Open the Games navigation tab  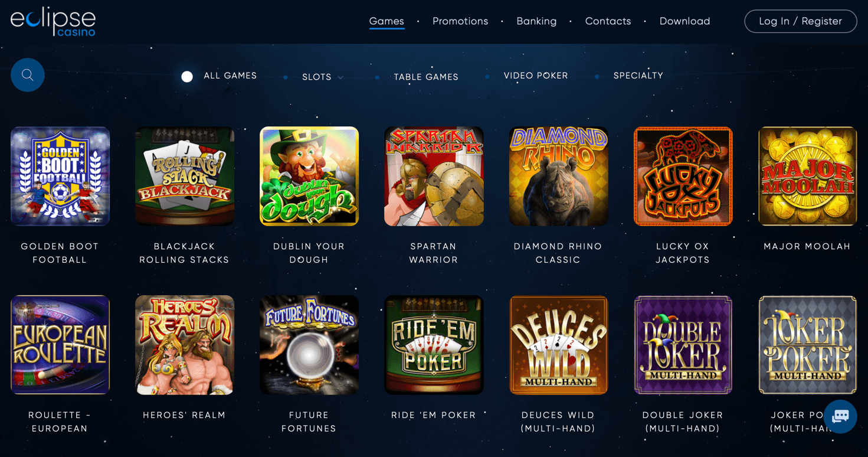pos(386,21)
